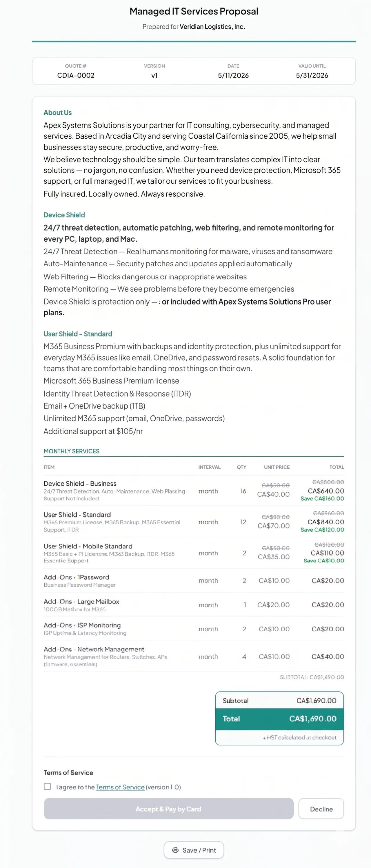The width and height of the screenshot is (371, 868).
Task: Click the CA$40.00 Network Management total
Action: pos(328,657)
